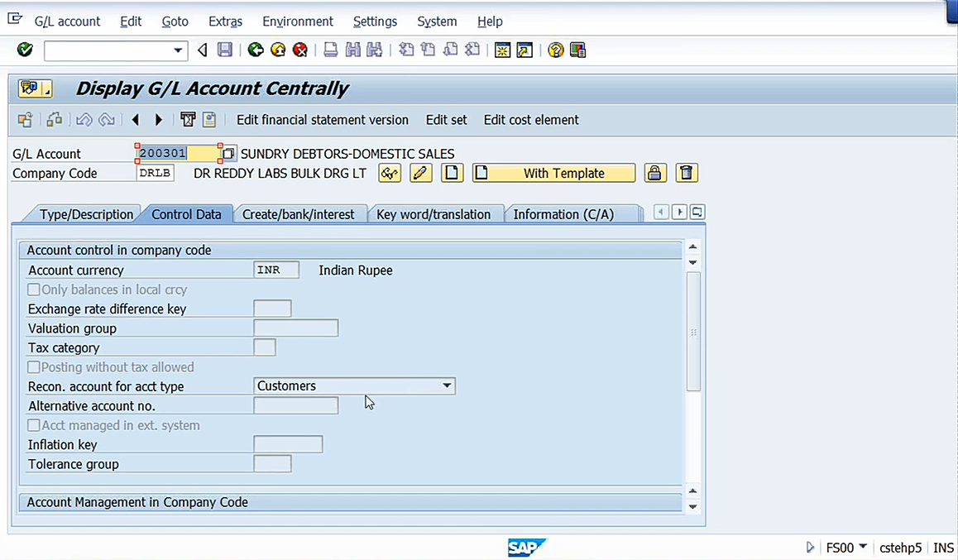This screenshot has width=958, height=560.
Task: Click the Edit cost element button
Action: coord(531,120)
